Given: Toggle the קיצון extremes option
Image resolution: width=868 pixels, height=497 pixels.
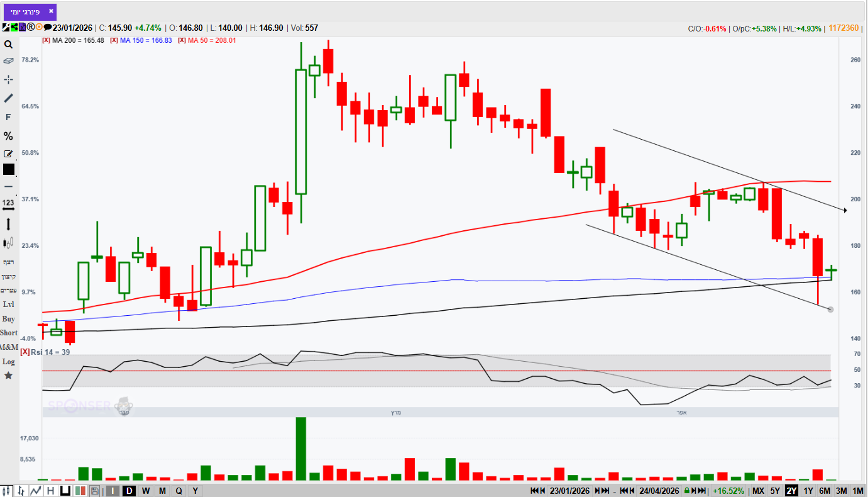Looking at the screenshot, I should coord(8,276).
